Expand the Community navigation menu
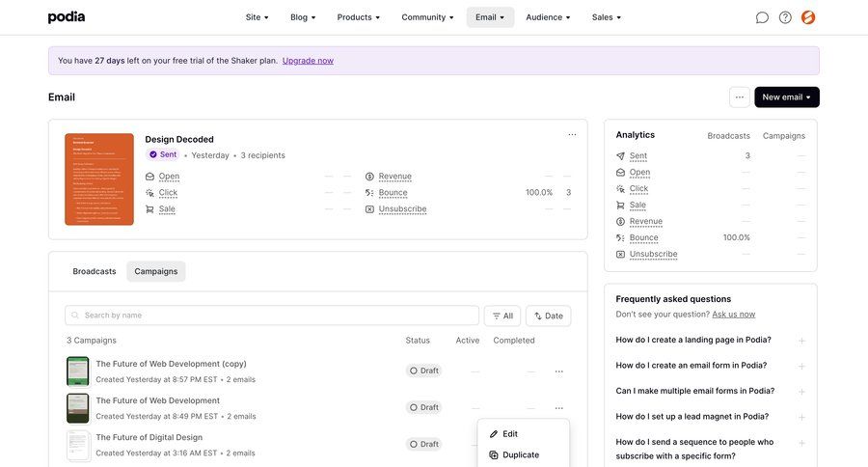Screen dimensions: 868x467 click(427, 17)
